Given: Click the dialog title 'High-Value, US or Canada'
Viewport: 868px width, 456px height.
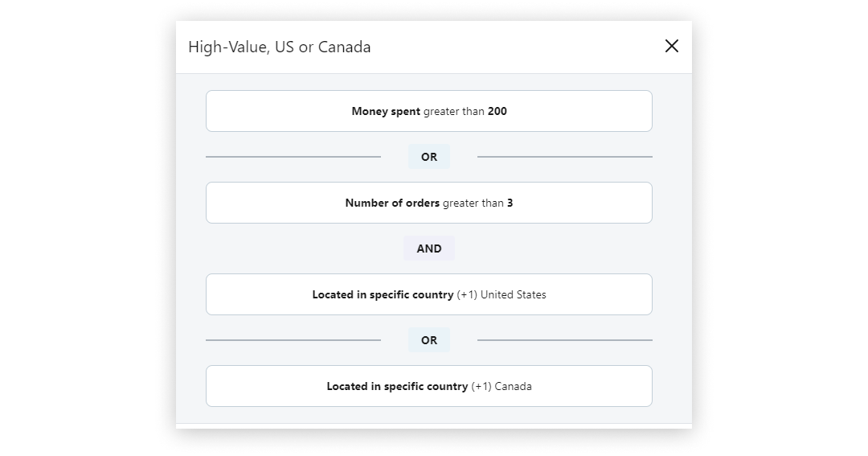Looking at the screenshot, I should (280, 47).
